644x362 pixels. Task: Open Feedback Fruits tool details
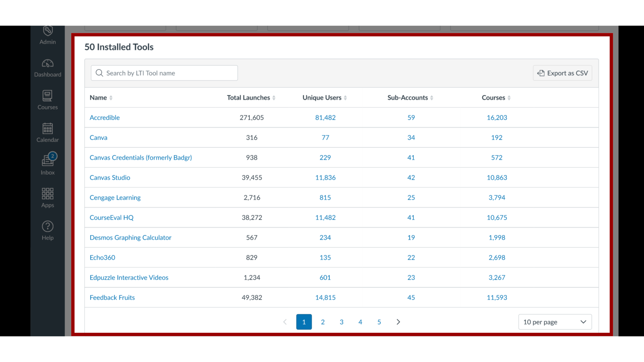point(112,297)
